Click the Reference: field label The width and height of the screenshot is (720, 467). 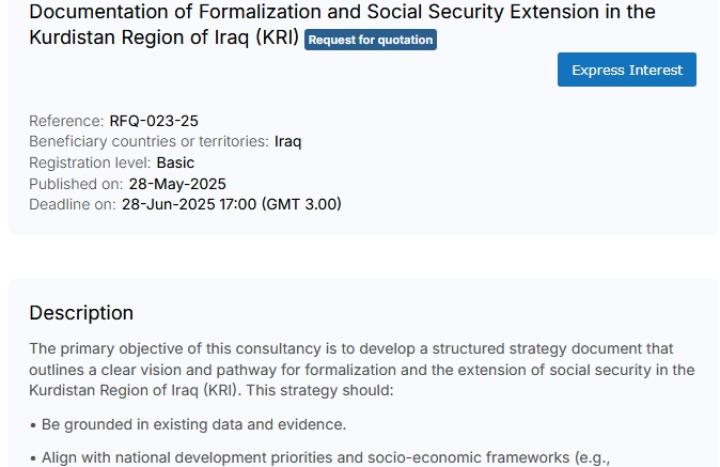tap(67, 121)
